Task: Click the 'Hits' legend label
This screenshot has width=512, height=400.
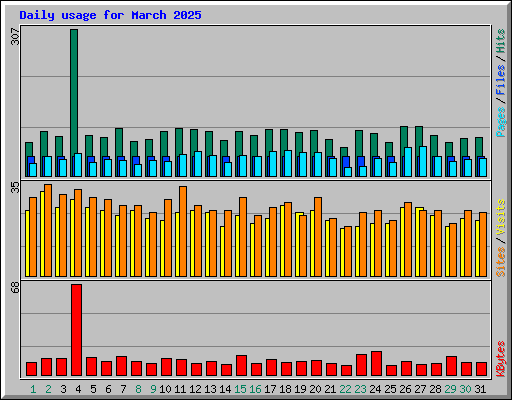Action: (500, 41)
